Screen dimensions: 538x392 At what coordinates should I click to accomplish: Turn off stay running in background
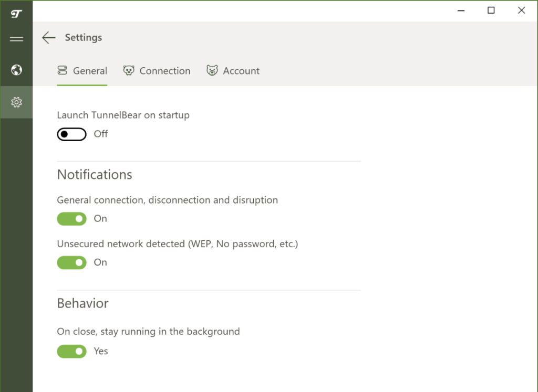[71, 351]
